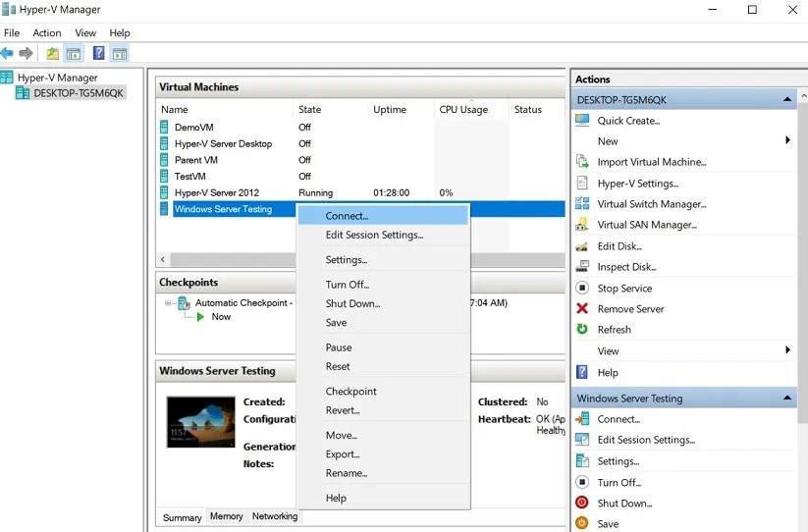Click the Stop Service icon
The image size is (808, 532).
coord(582,289)
